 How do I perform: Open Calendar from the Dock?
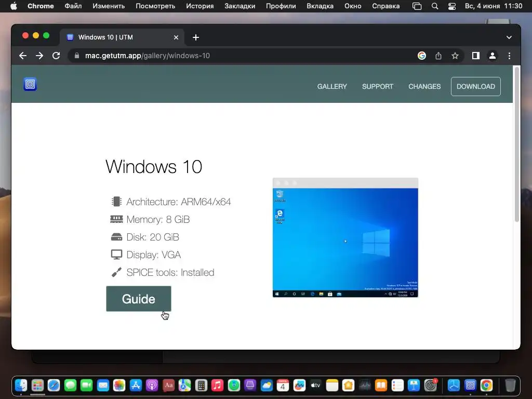pos(283,385)
